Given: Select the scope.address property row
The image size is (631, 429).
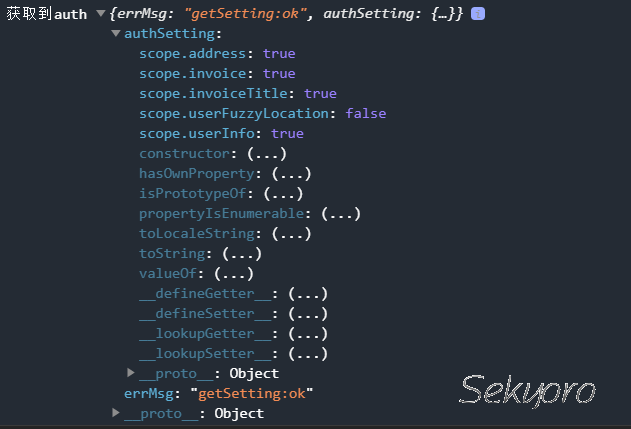Looking at the screenshot, I should [217, 54].
